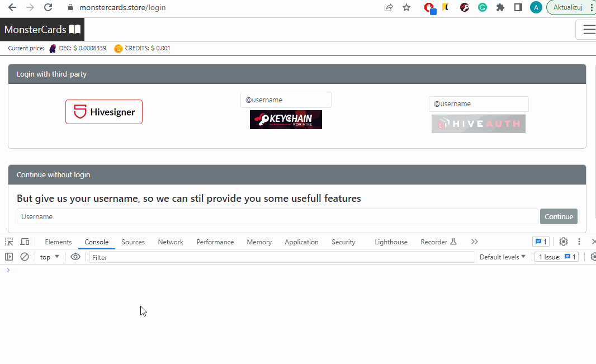Switch to the Lighthouse tab

click(x=391, y=242)
